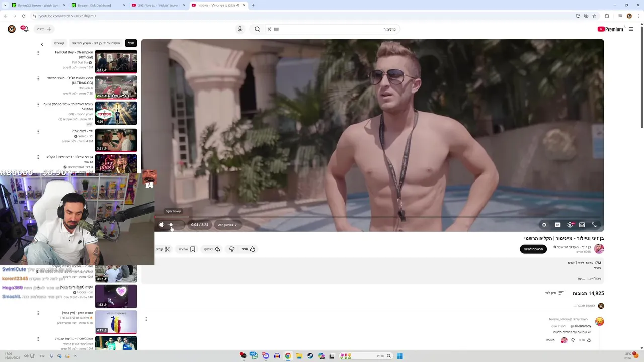Open YouTube notifications bell
644x362 pixels.
[x=24, y=29]
